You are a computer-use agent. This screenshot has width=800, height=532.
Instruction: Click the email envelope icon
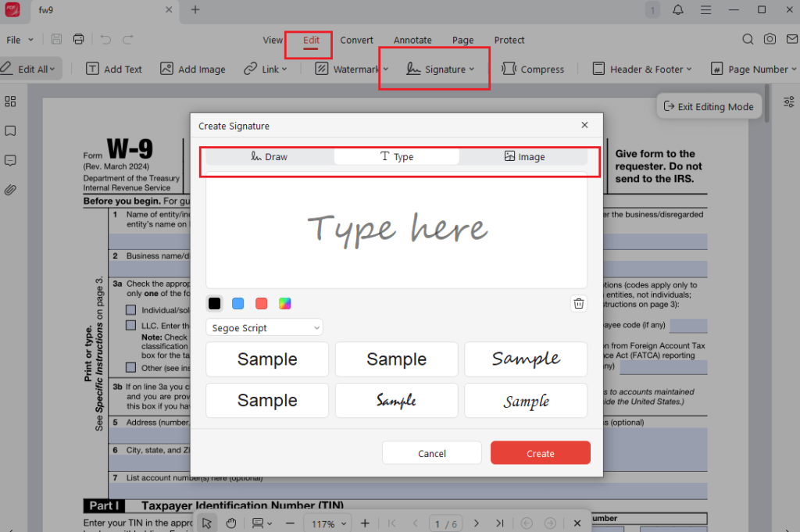point(792,39)
